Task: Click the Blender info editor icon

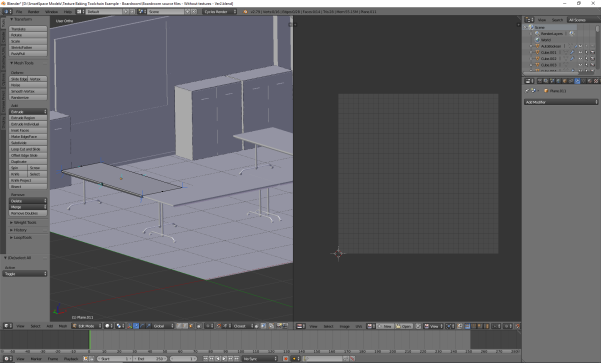Action: 8,11
